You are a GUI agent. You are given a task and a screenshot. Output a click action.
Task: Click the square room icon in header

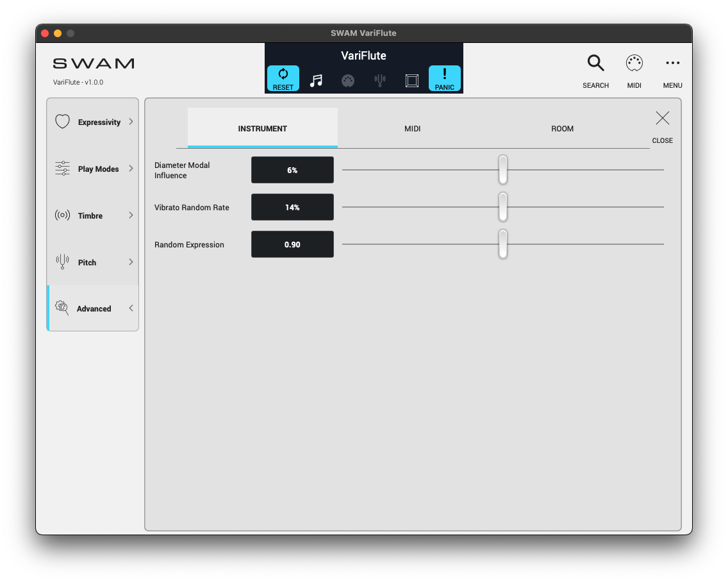412,81
